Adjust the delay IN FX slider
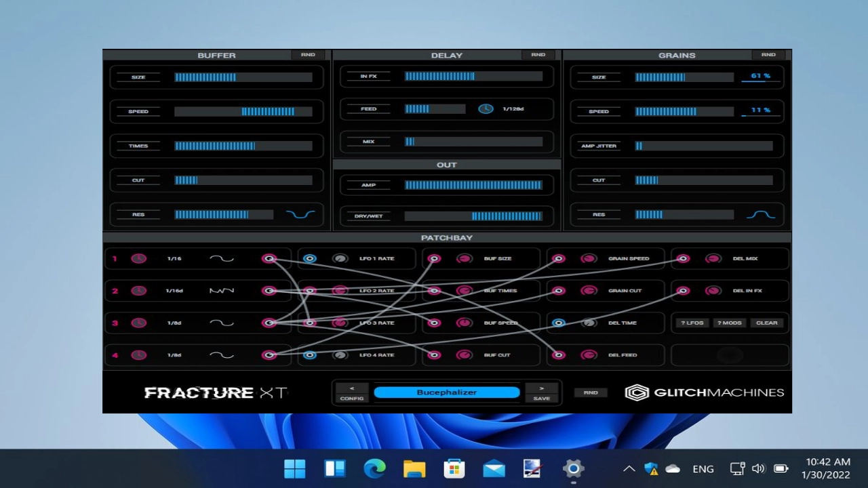868x488 pixels. (474, 77)
